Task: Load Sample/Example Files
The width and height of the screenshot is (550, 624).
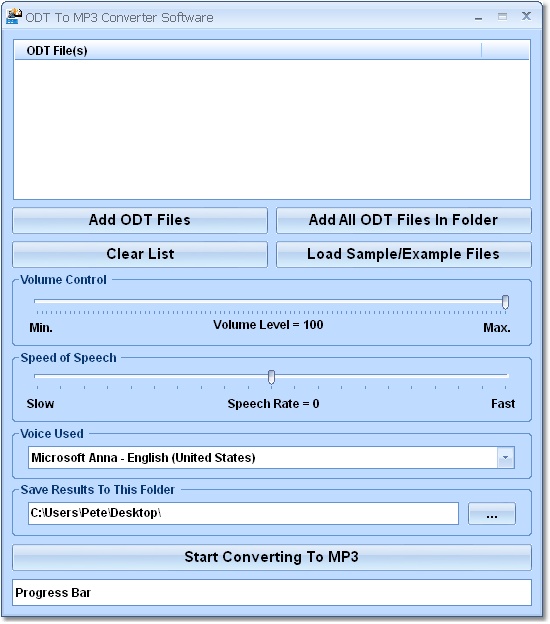Action: [404, 254]
